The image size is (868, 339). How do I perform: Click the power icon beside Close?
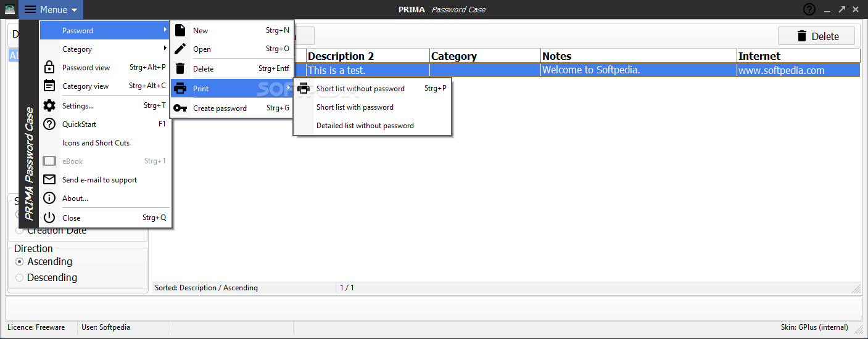[49, 218]
